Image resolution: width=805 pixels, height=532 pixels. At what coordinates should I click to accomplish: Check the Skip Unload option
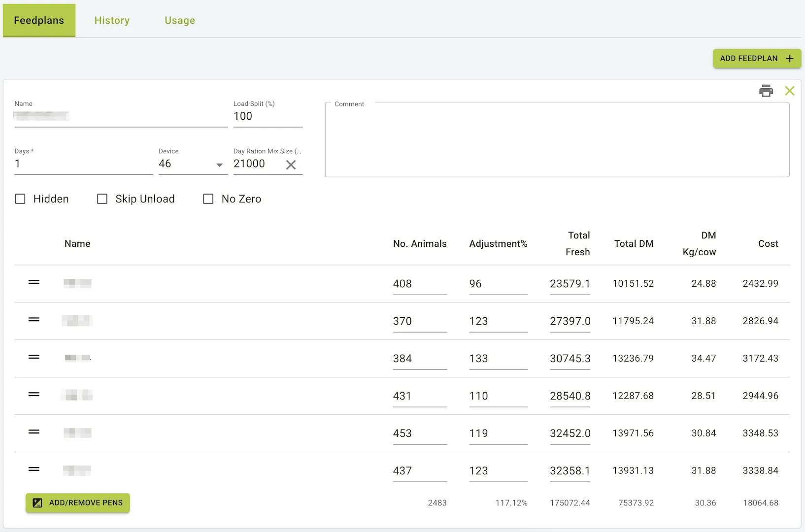coord(102,199)
